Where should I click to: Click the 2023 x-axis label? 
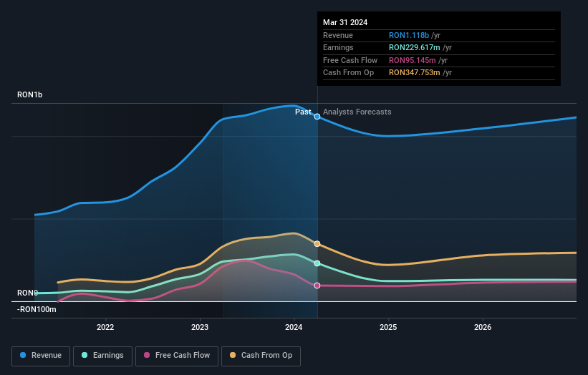(200, 327)
